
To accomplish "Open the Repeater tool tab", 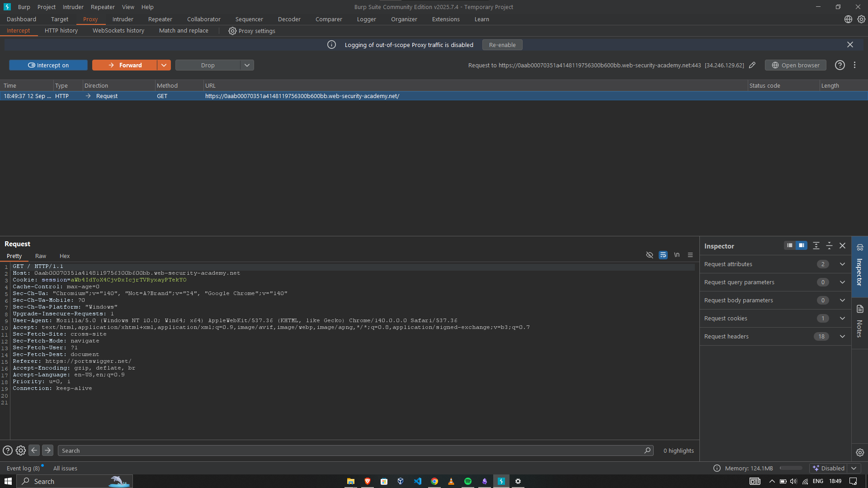I will click(x=160, y=19).
